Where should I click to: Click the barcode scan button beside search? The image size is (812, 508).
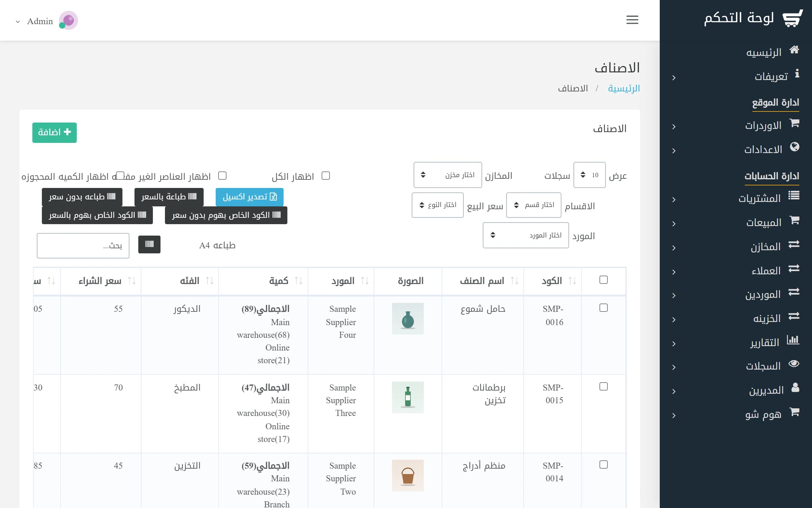coord(149,244)
